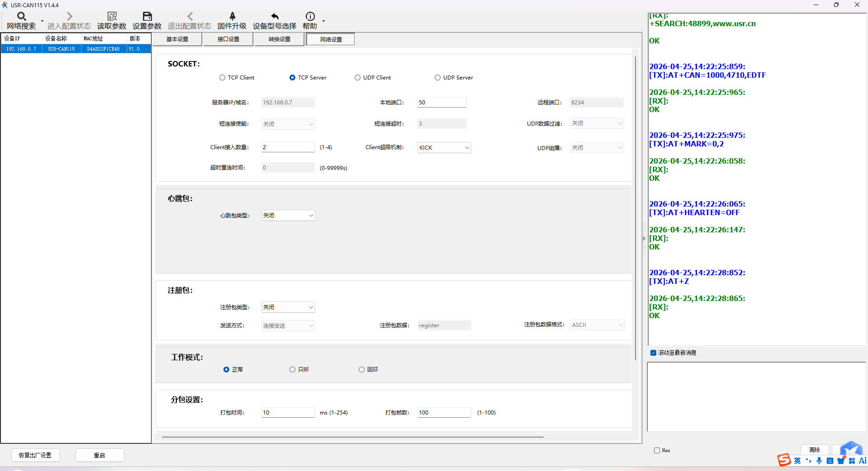Click the 打包时间 input field
This screenshot has height=471, width=868.
coord(288,413)
